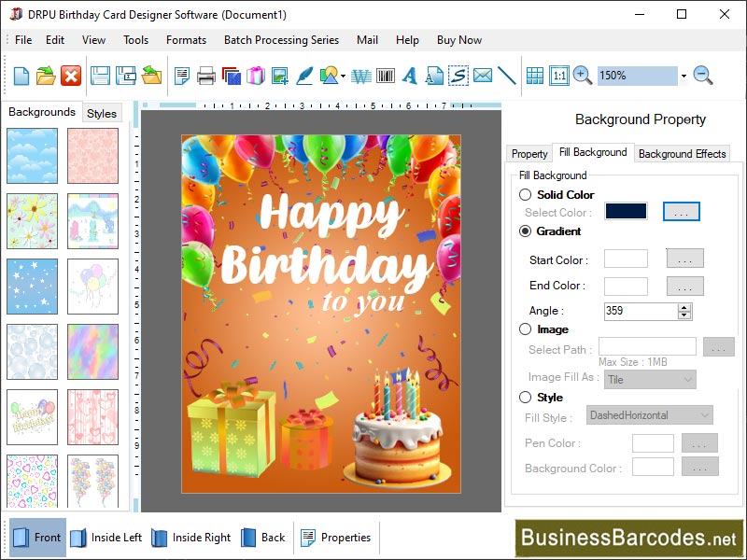This screenshot has height=560, width=747.
Task: Select the Print icon
Action: pos(205,77)
